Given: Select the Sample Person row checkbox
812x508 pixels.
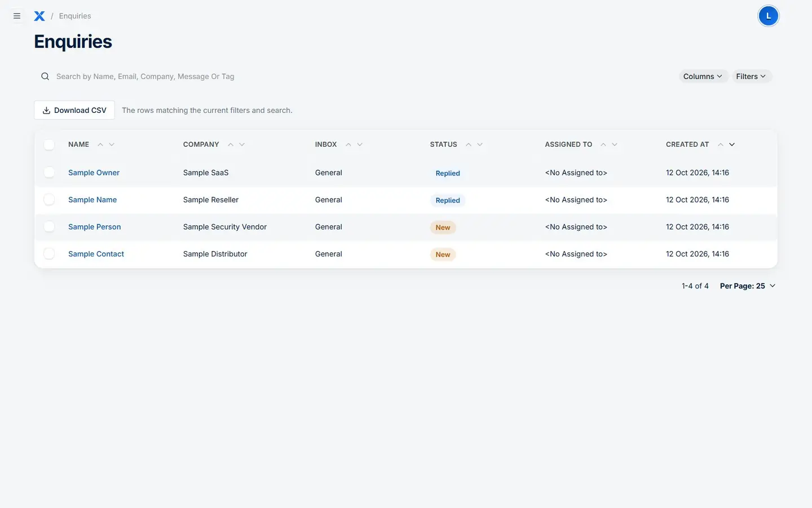Looking at the screenshot, I should tap(49, 226).
